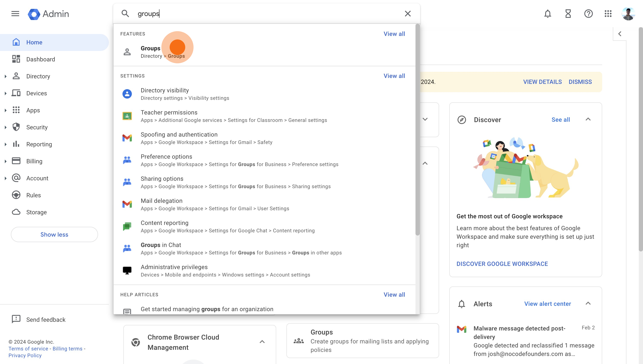Open Directory in the sidebar

coord(38,76)
